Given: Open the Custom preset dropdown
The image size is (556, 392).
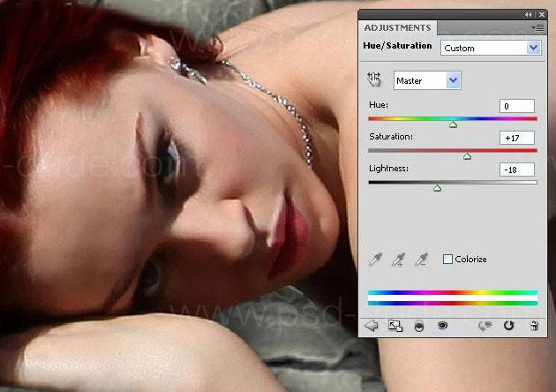Looking at the screenshot, I should 491,48.
